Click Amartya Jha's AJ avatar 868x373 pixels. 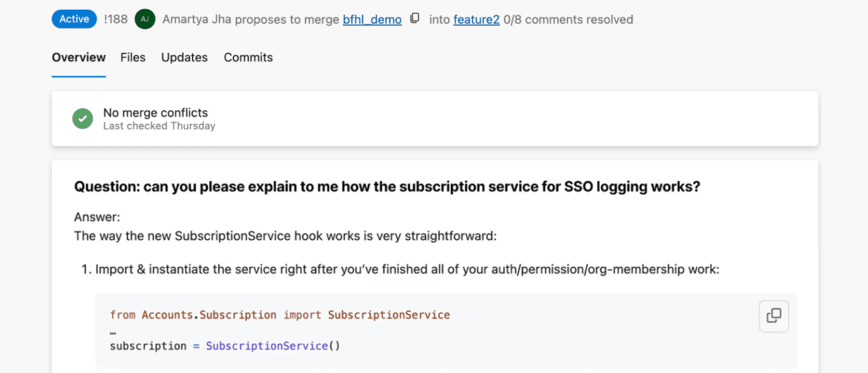click(145, 20)
